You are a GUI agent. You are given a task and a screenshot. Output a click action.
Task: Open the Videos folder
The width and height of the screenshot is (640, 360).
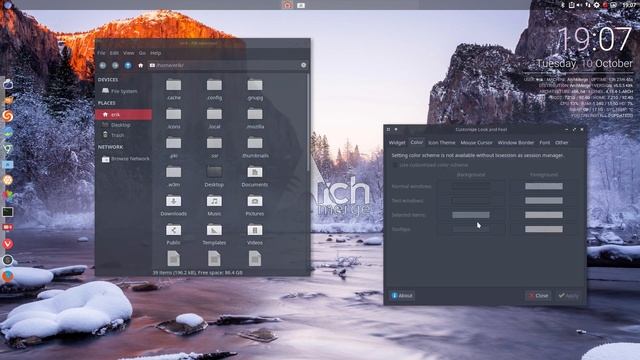point(255,234)
